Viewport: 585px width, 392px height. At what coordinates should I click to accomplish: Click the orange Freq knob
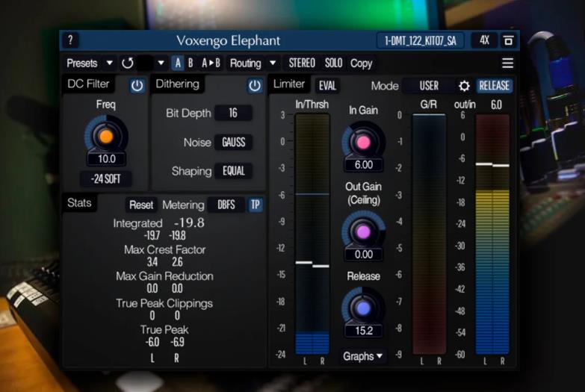[x=106, y=137]
